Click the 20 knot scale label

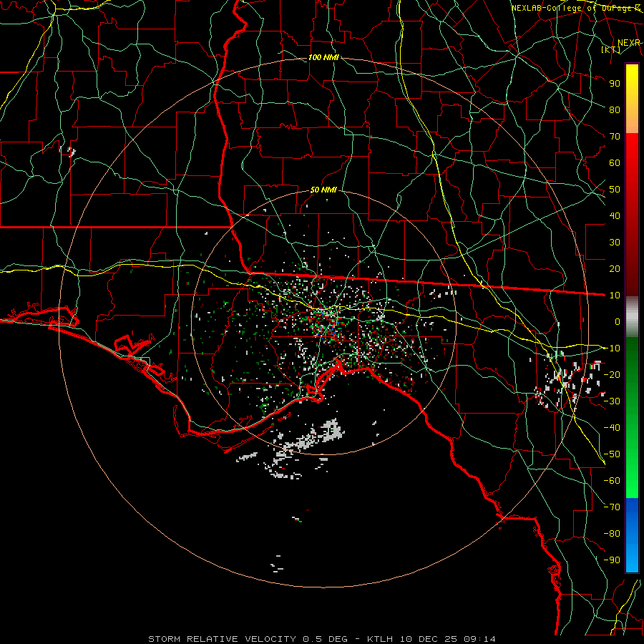click(x=615, y=268)
